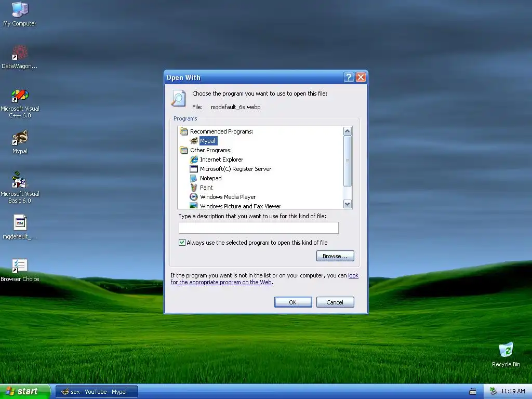Open the Start menu
The height and width of the screenshot is (399, 532).
pos(24,391)
